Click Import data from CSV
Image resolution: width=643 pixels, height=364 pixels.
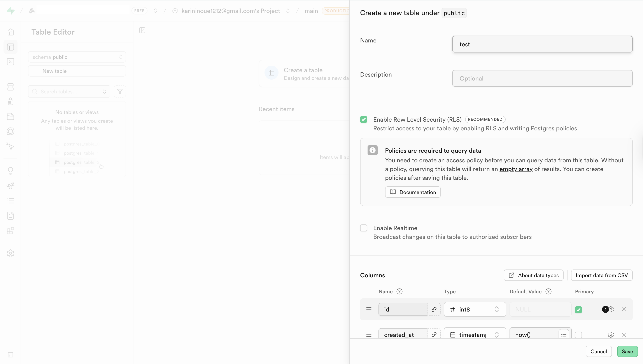tap(601, 275)
